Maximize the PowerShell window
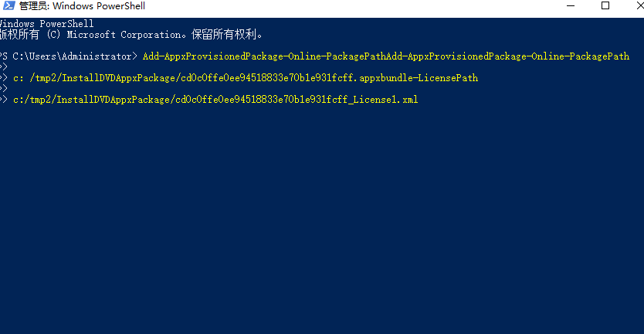 pyautogui.click(x=605, y=6)
